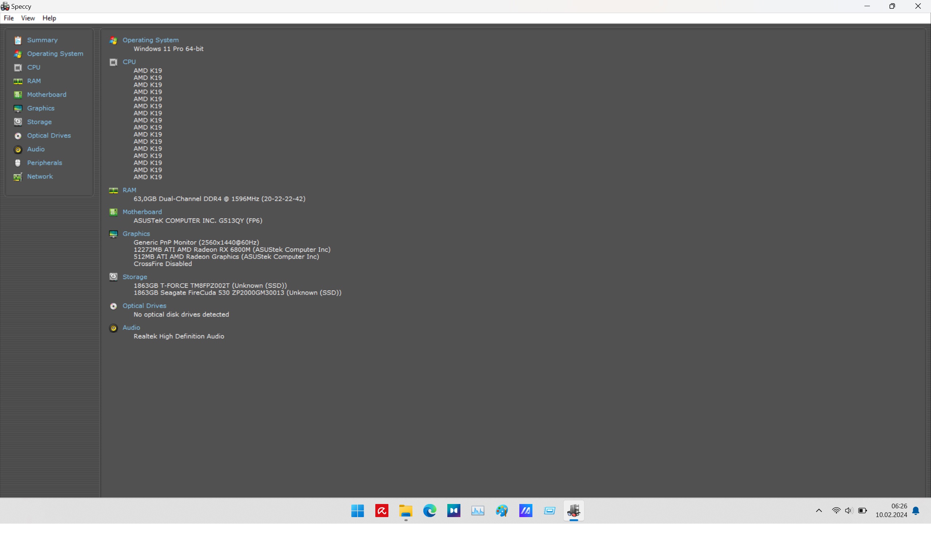
Task: Click the RAM memory stick icon in sidebar
Action: pyautogui.click(x=18, y=81)
